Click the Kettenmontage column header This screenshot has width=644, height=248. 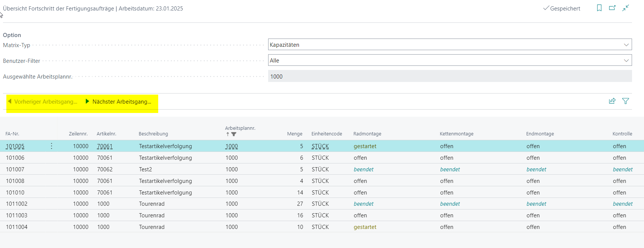457,134
